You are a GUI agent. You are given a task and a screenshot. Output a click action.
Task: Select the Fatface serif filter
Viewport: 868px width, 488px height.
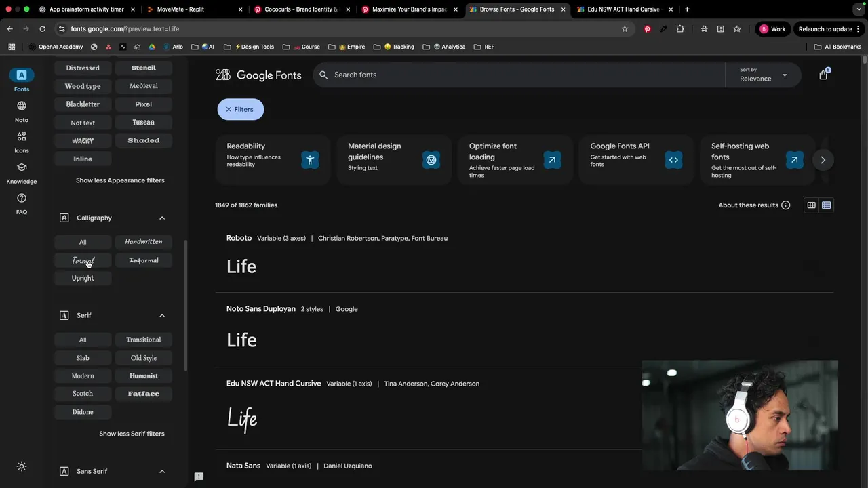[144, 394]
